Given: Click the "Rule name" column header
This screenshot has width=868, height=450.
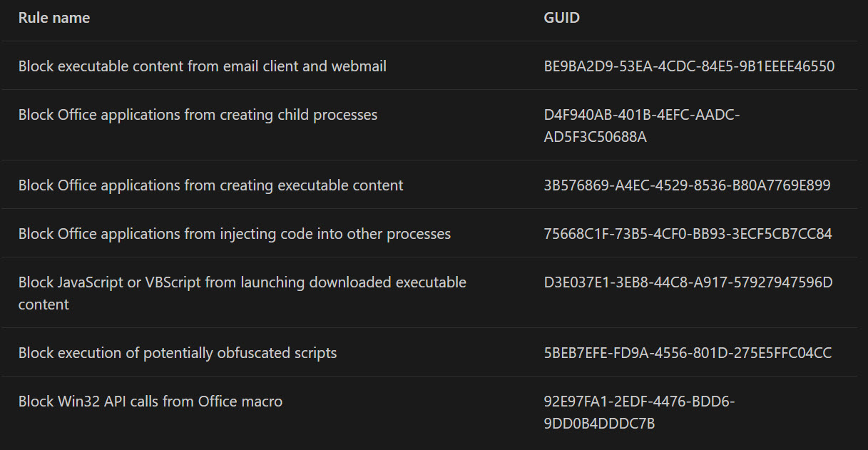Looking at the screenshot, I should pyautogui.click(x=54, y=18).
